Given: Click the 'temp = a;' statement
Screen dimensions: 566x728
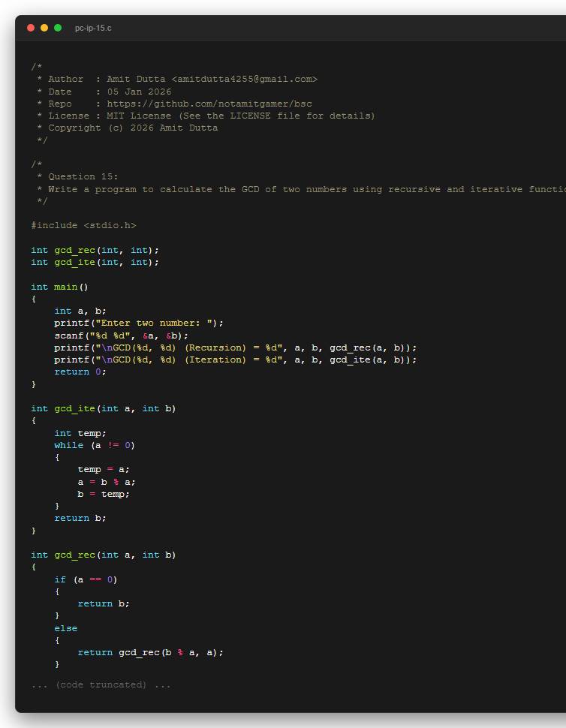Looking at the screenshot, I should tap(104, 469).
